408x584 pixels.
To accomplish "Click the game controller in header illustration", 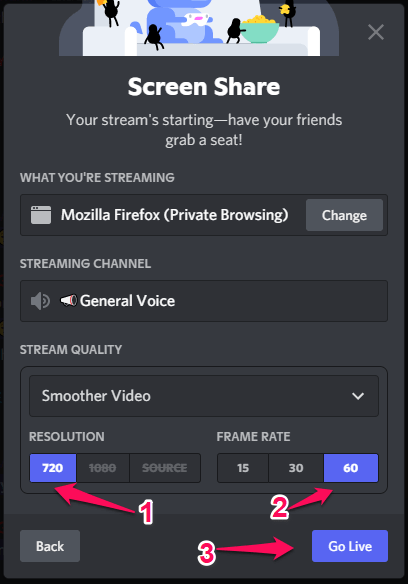I will (x=196, y=19).
